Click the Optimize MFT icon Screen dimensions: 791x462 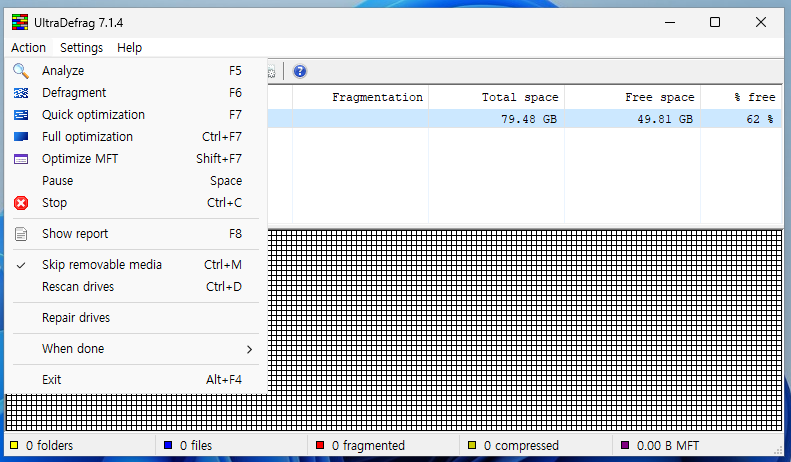21,159
